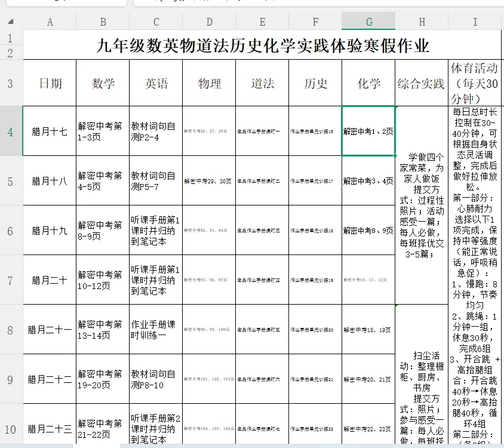Select column I header
Viewport: 504px width, 448px height.
point(475,21)
